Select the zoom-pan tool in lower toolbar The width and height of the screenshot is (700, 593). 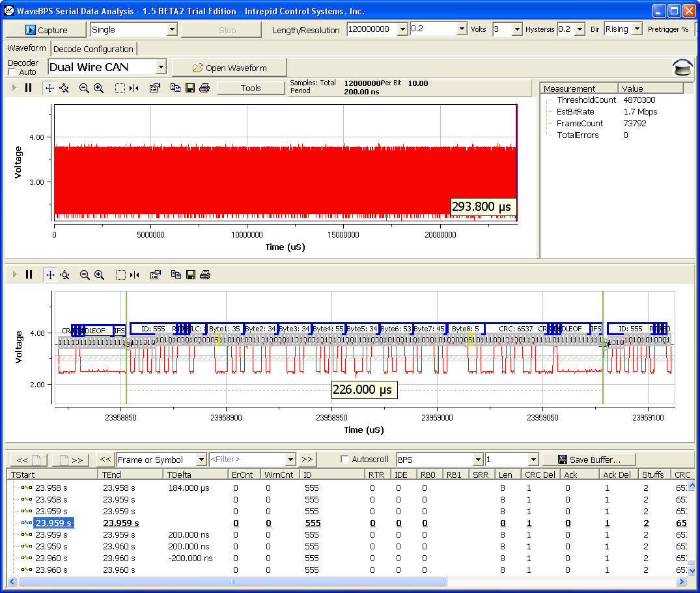click(64, 275)
